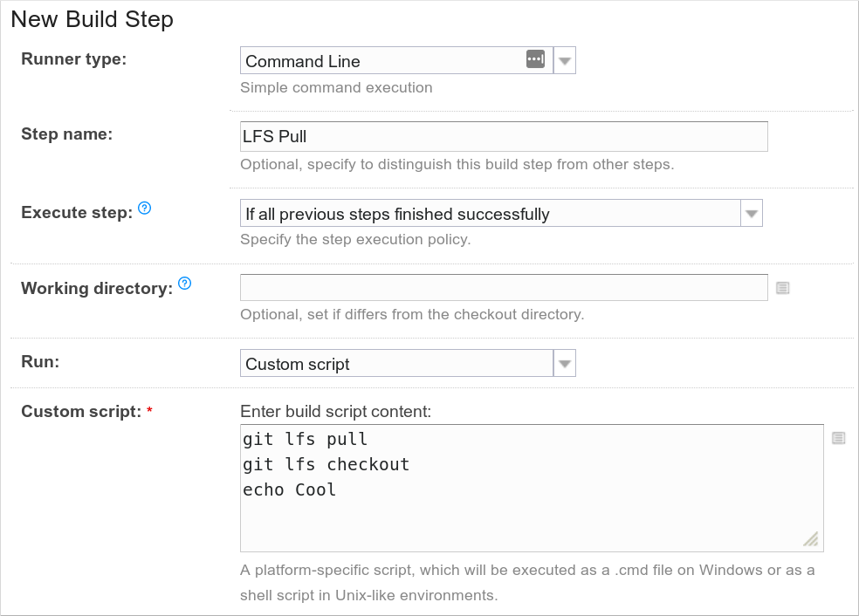
Task: Click the 'Runner type:' label
Action: [x=73, y=59]
